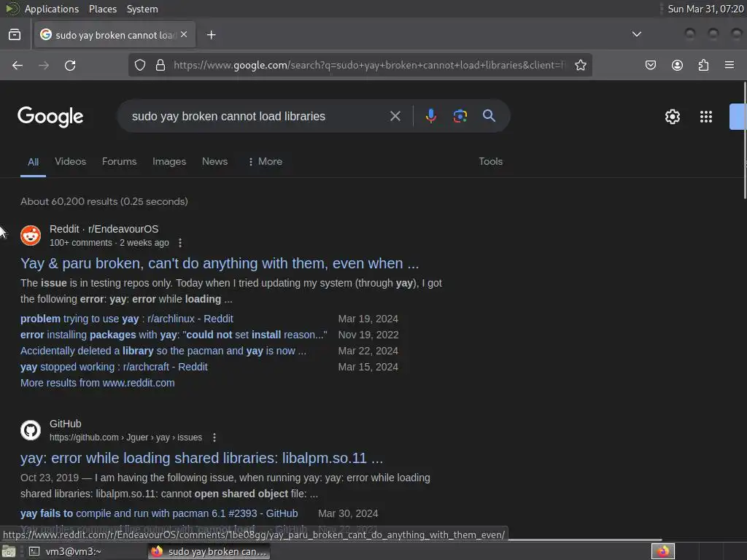Open the Firefox hamburger menu
This screenshot has height=560, width=747.
click(x=729, y=65)
